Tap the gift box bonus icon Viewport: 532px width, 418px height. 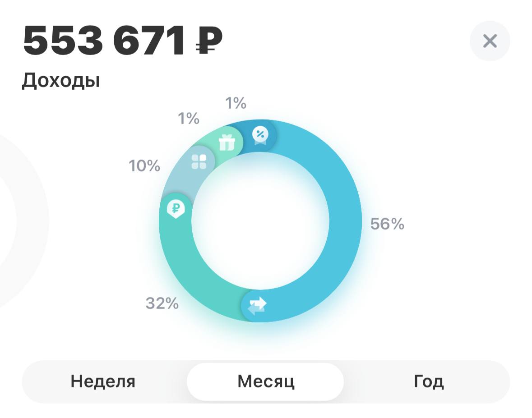coord(227,142)
